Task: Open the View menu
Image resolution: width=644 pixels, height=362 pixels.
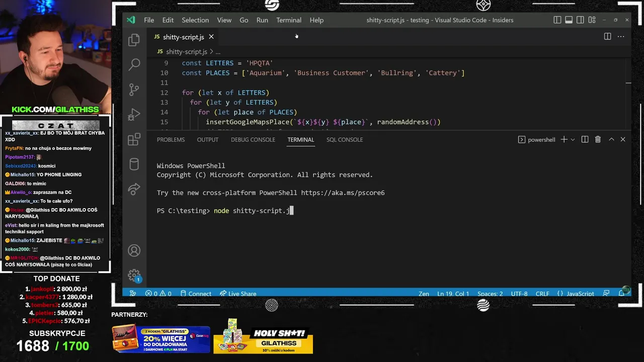Action: point(224,20)
